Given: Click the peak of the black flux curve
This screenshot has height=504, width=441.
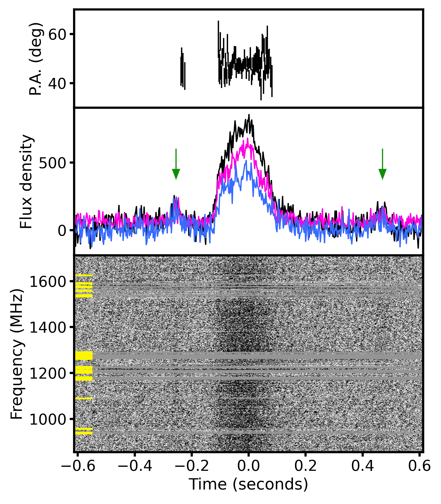Looking at the screenshot, I should [249, 115].
